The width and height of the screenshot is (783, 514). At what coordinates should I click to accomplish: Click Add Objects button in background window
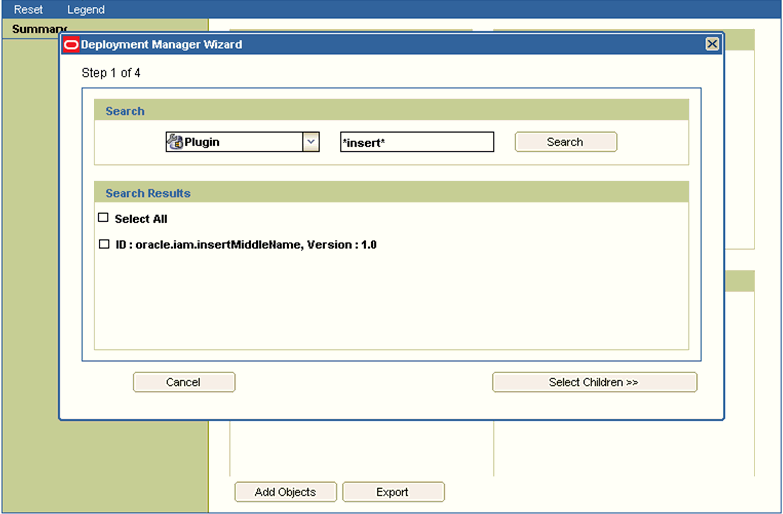coord(286,492)
